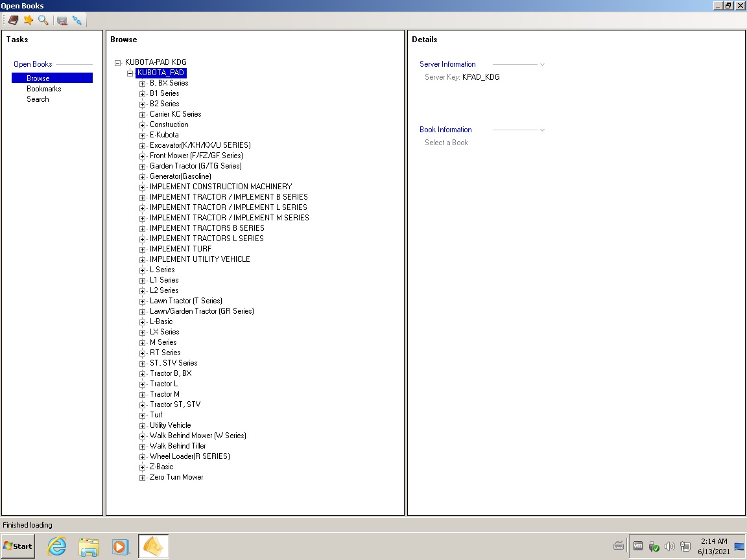The width and height of the screenshot is (747, 560).
Task: Select LX Series in the tree
Action: click(x=164, y=332)
